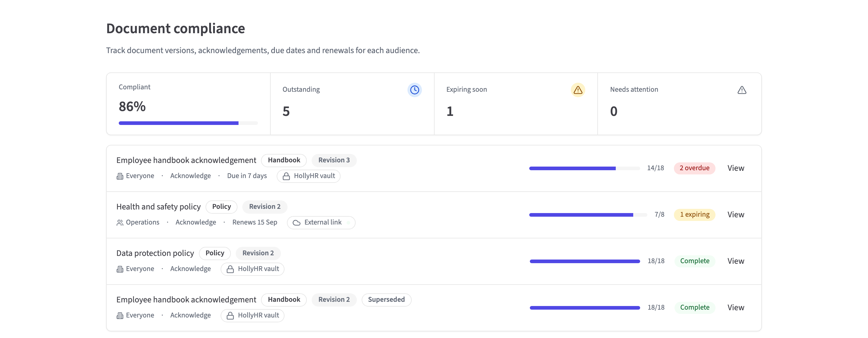Viewport: 868px width, 338px height.
Task: Click the 'Renews 15 Sep' text
Action: coord(255,223)
